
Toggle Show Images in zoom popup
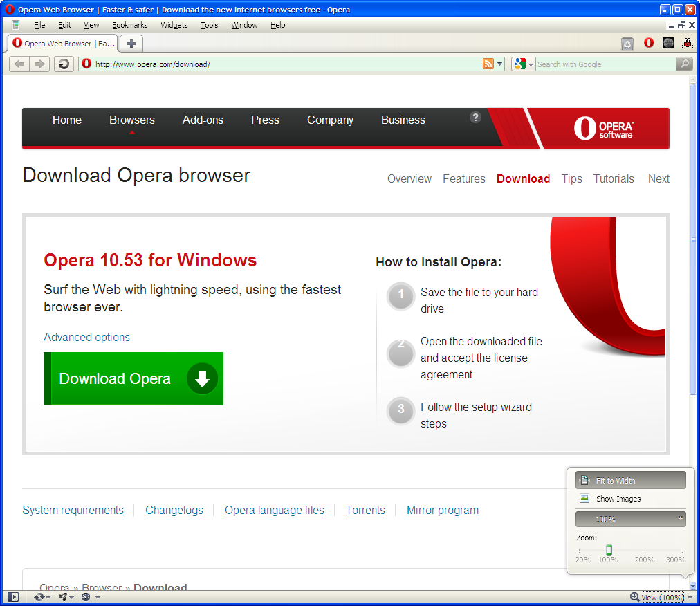630,498
